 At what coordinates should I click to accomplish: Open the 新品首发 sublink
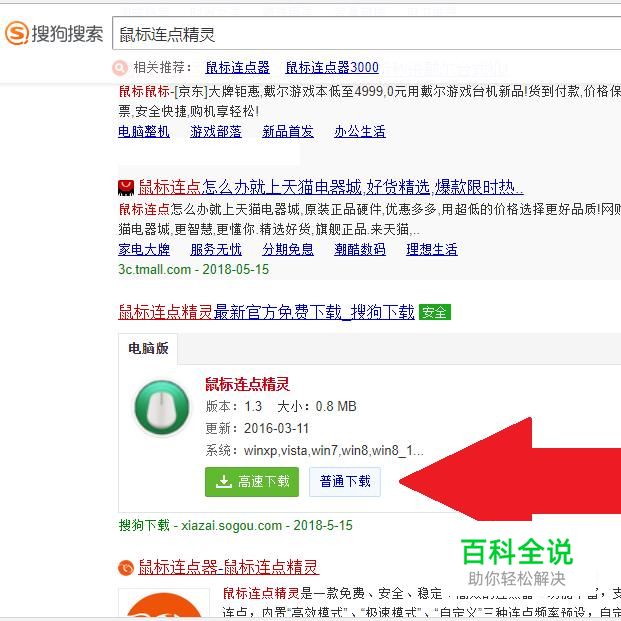[288, 131]
